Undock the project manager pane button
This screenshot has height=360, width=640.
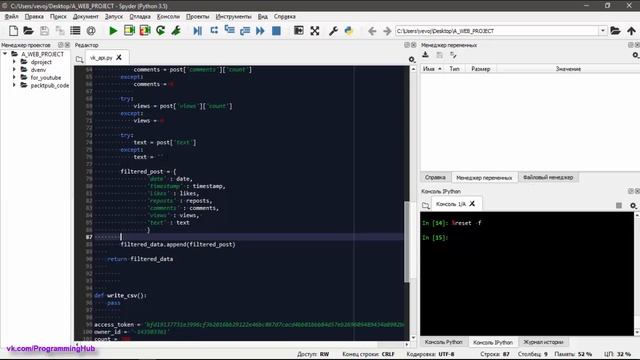tap(60, 45)
